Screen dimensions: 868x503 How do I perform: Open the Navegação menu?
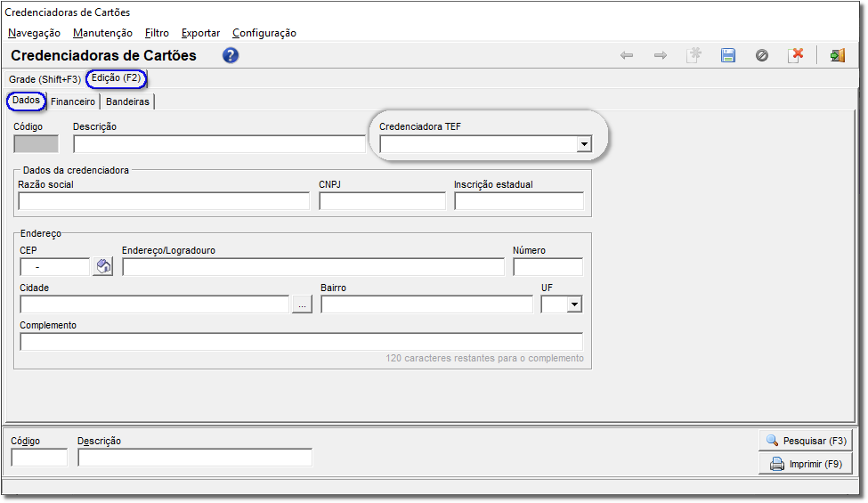click(35, 33)
